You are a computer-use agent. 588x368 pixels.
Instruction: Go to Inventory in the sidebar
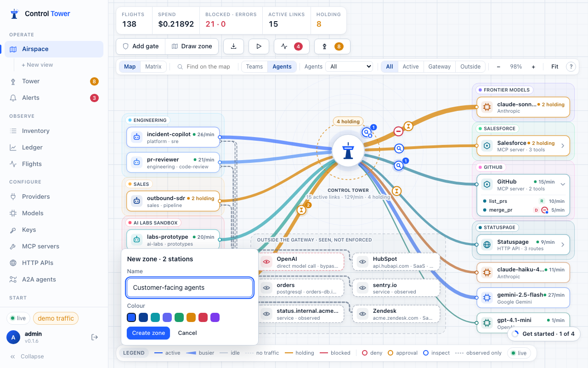[54, 131]
